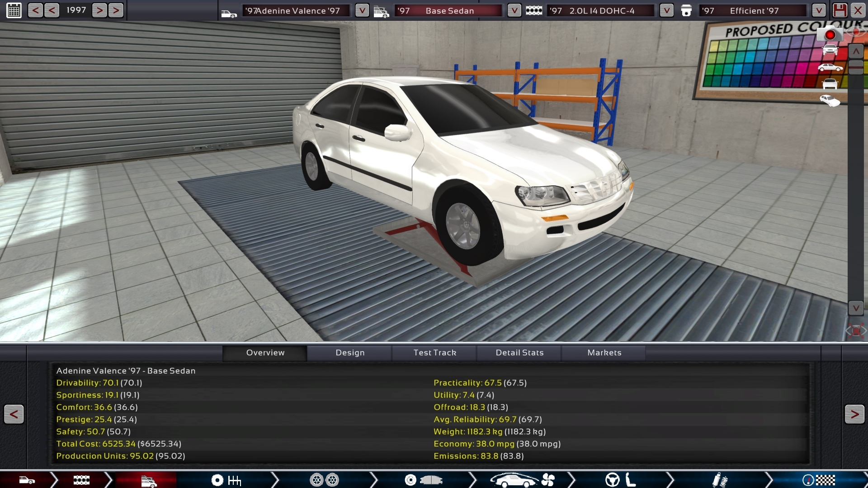Expand the Base Sedan trim dropdown
Viewport: 868px width, 488px height.
[514, 10]
